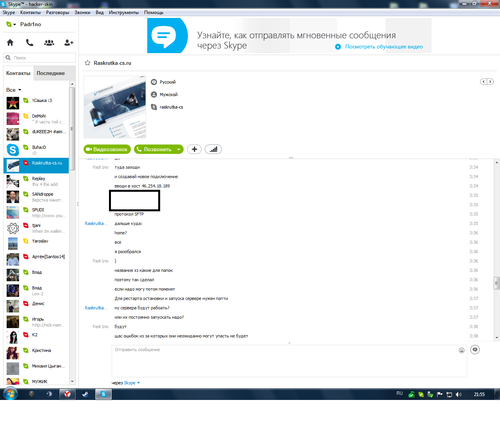Select contact Артём[Santos14]
Screen dimensions: 500x448
tap(36, 259)
